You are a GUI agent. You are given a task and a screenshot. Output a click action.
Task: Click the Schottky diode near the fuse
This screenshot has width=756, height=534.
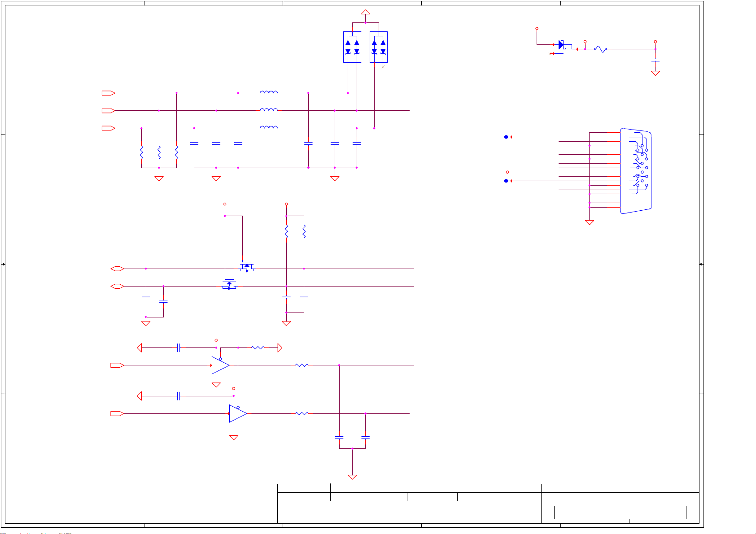pos(561,45)
